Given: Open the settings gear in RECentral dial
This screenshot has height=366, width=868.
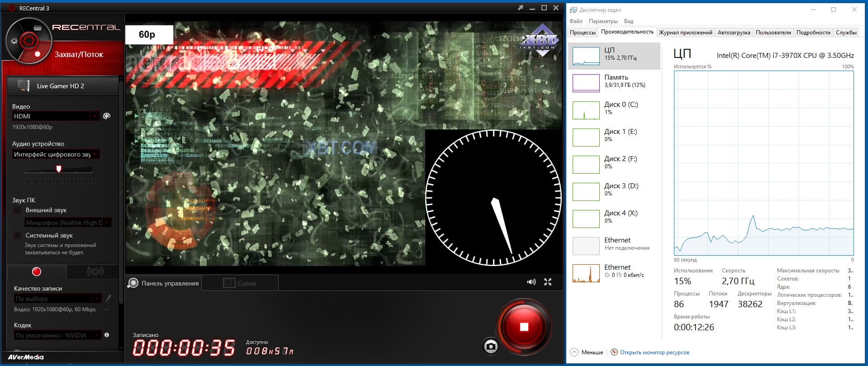Looking at the screenshot, I should tap(14, 41).
